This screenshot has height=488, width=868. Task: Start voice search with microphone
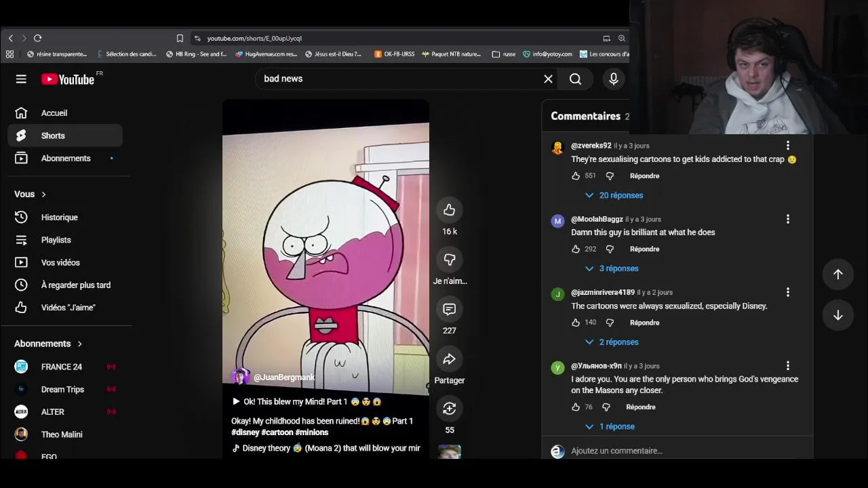click(x=614, y=79)
